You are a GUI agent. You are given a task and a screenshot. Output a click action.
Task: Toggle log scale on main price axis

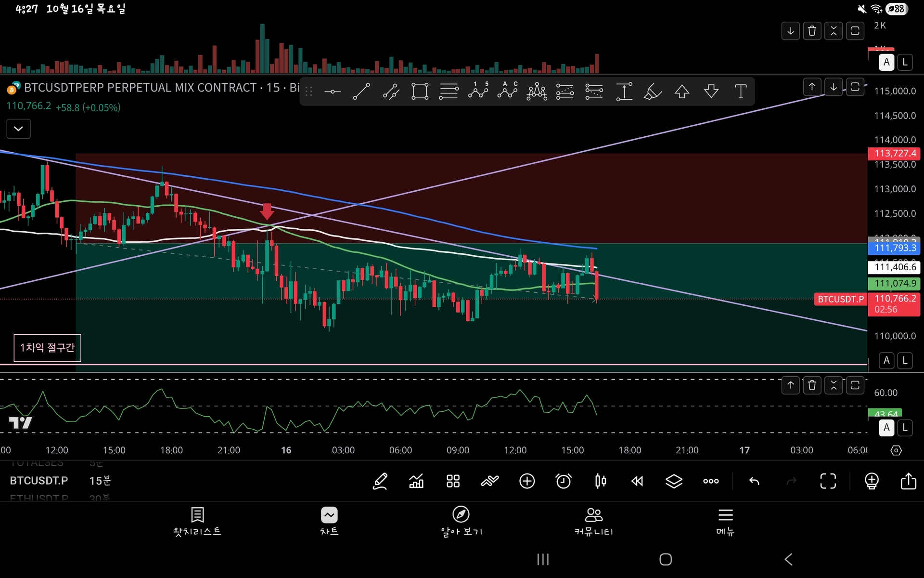click(x=905, y=360)
